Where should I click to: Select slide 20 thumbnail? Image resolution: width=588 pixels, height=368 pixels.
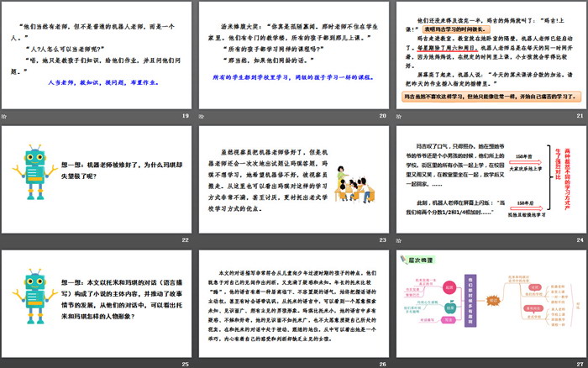point(292,54)
